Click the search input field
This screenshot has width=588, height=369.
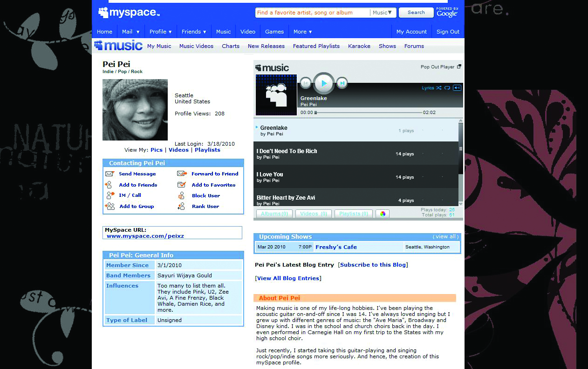[x=313, y=13]
